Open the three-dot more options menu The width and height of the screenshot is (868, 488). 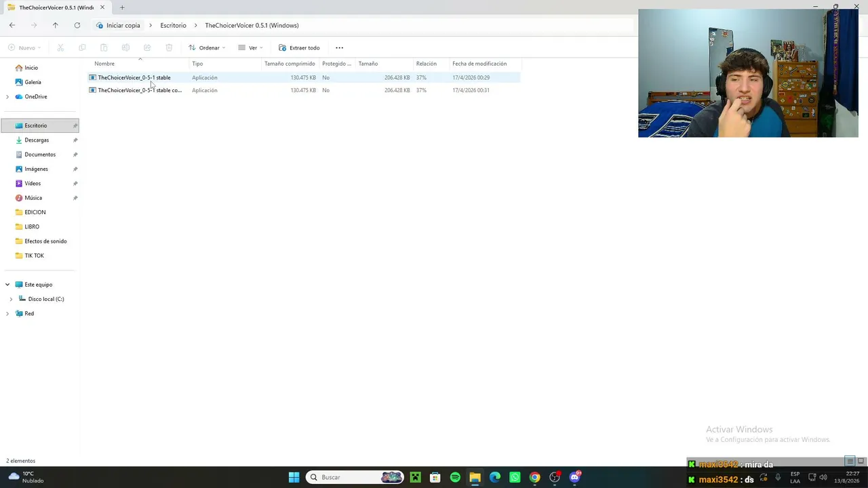[x=339, y=47]
